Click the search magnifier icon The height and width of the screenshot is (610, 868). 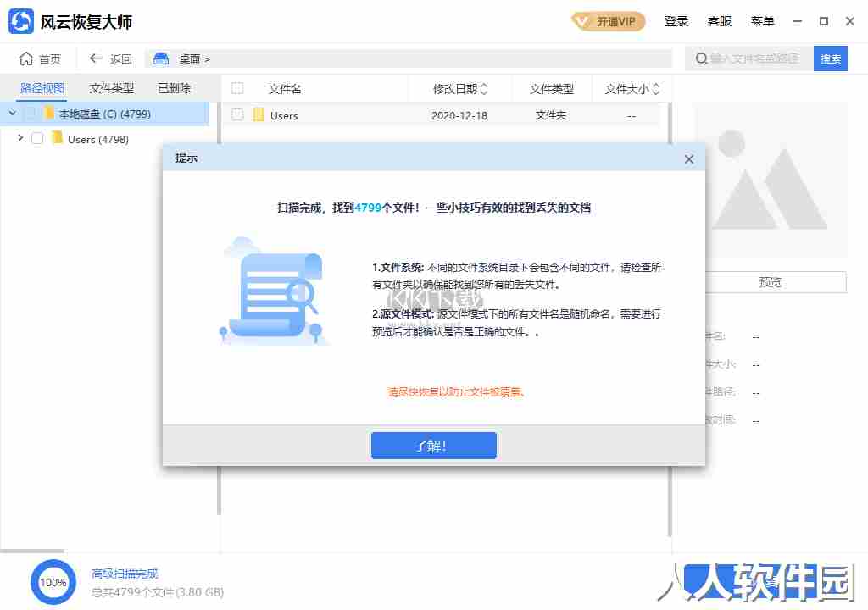pyautogui.click(x=701, y=58)
